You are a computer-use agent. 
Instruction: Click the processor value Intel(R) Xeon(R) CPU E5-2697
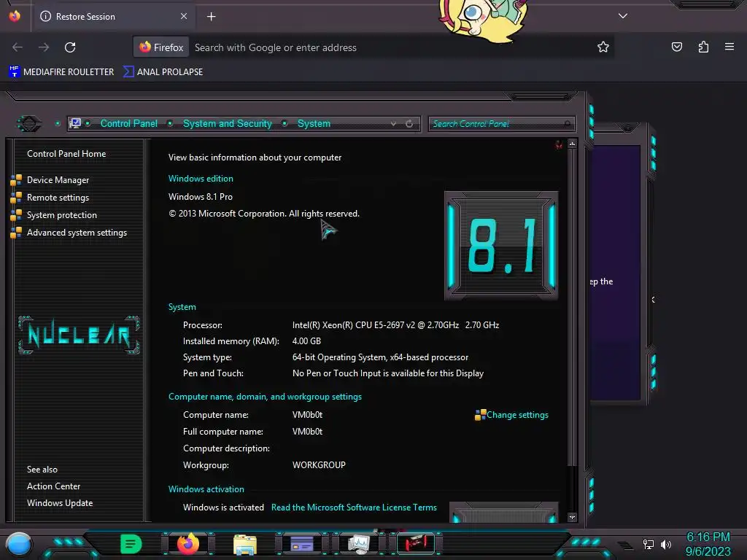(x=395, y=325)
